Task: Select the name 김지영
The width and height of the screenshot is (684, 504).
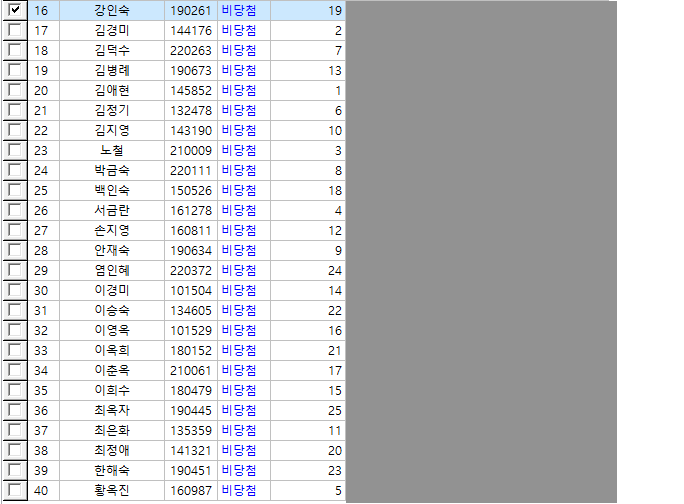Action: 112,130
